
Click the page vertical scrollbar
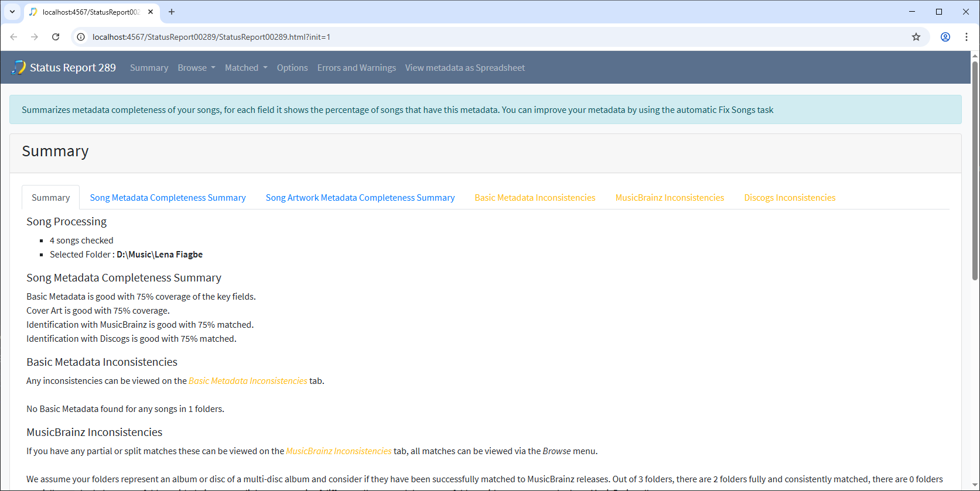tap(975, 170)
